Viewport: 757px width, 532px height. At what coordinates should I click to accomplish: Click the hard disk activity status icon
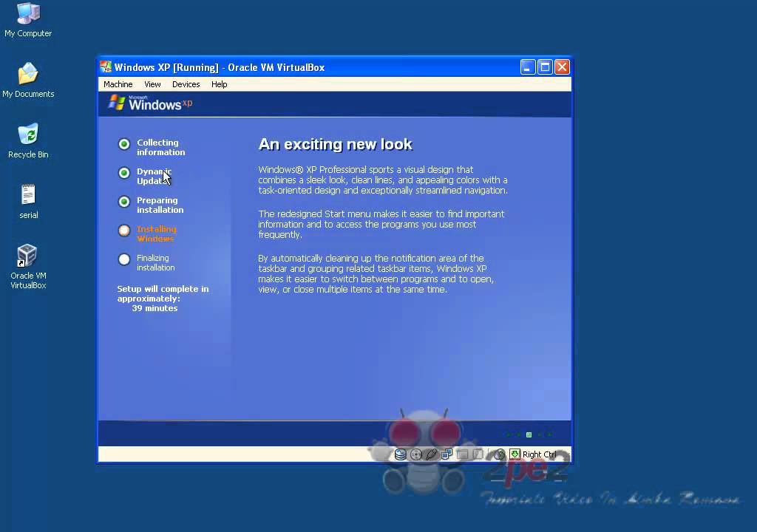point(400,454)
